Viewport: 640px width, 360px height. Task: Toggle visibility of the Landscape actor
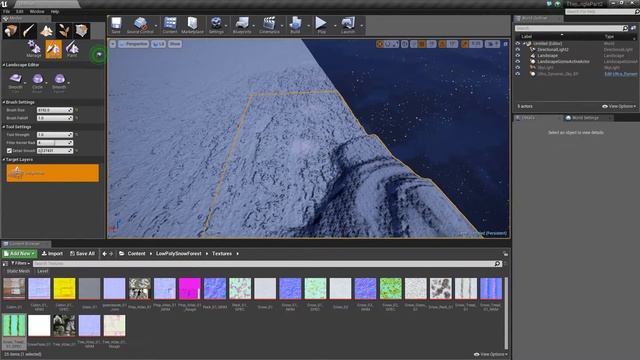point(518,56)
